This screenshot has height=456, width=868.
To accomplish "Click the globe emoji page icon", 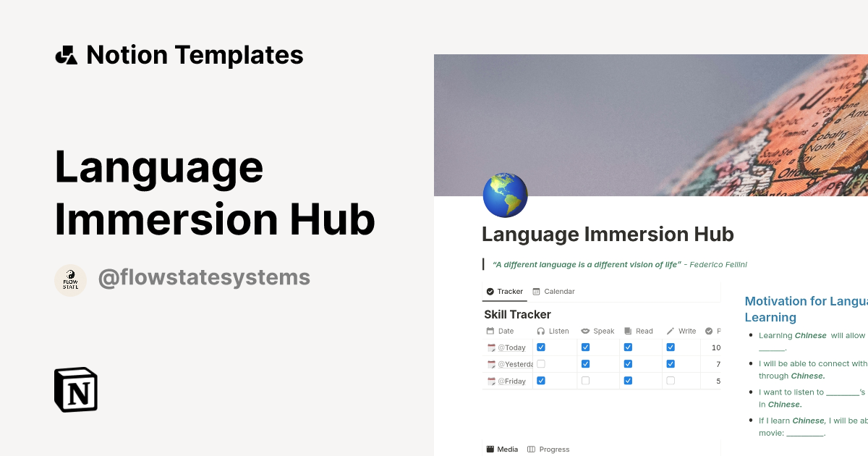I will pos(505,194).
